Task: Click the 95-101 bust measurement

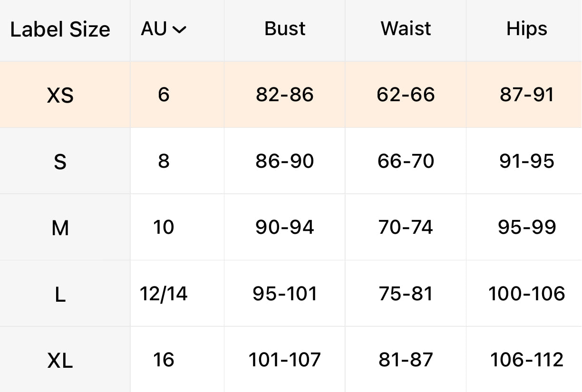Action: pos(285,294)
